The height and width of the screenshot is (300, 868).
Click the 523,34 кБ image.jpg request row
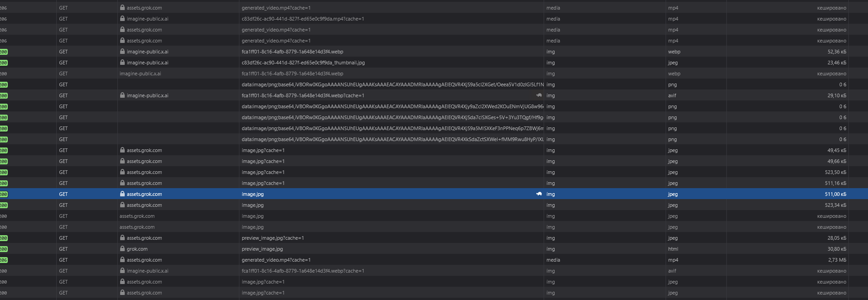253,205
